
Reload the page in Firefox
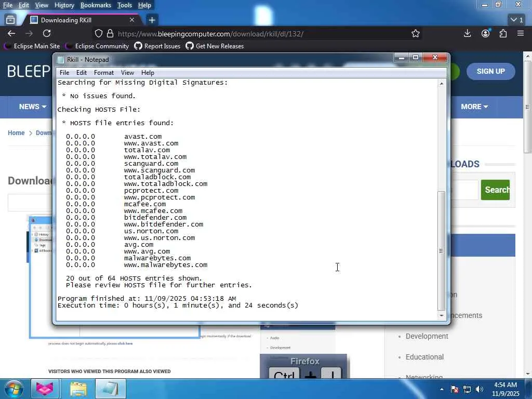(x=47, y=33)
